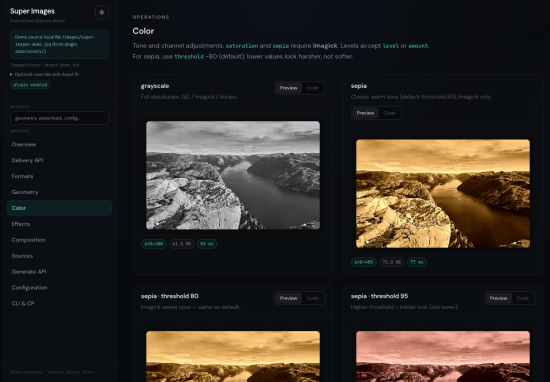Select Preview tab on sepia card

coord(365,113)
